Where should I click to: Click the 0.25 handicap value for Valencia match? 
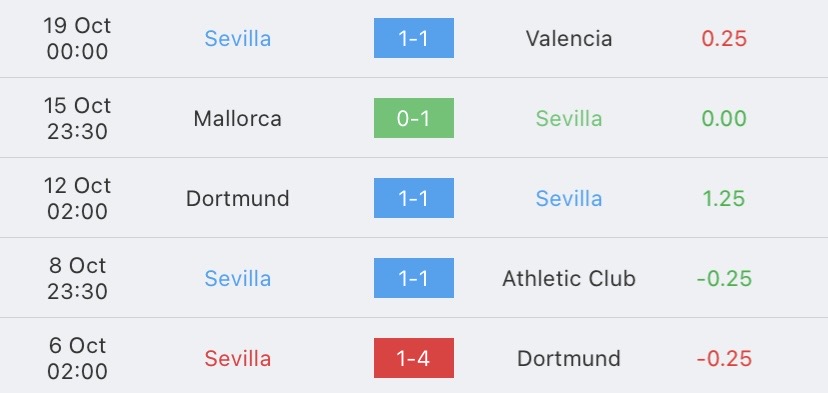pos(724,39)
